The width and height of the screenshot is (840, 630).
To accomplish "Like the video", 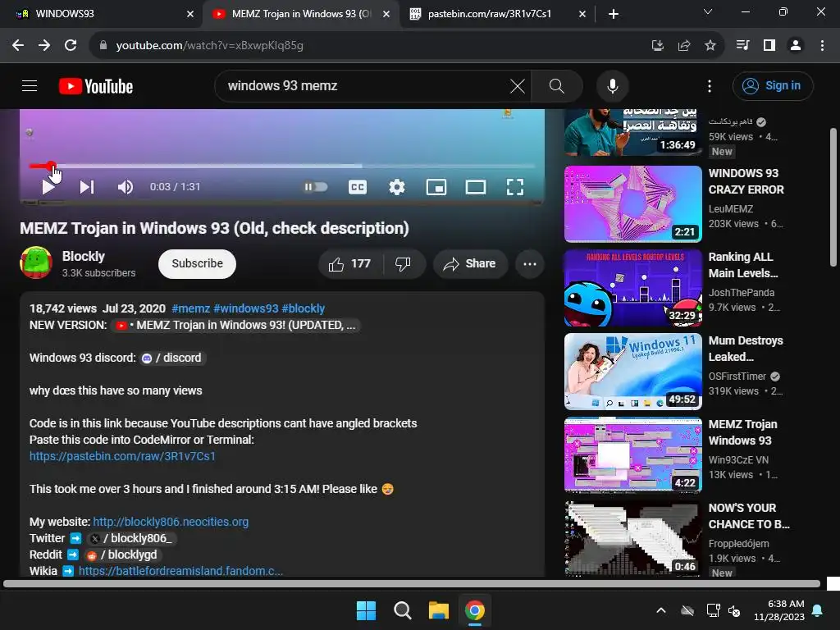I will tap(351, 263).
